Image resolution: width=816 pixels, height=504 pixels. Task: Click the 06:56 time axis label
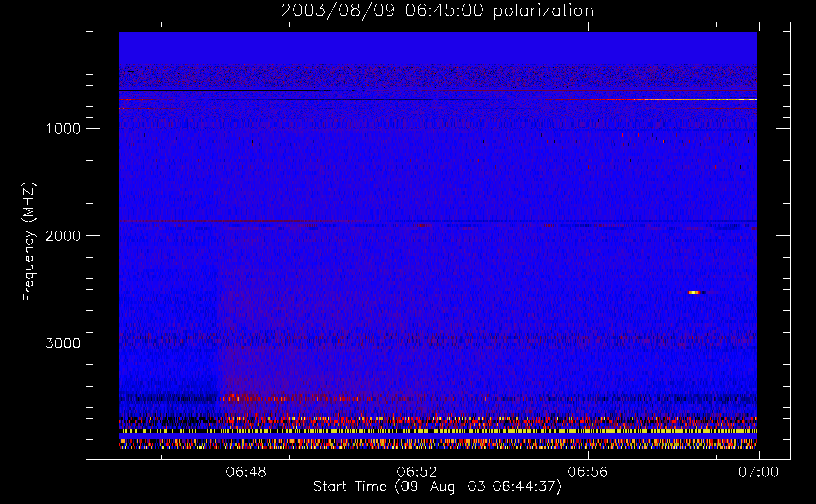(588, 472)
